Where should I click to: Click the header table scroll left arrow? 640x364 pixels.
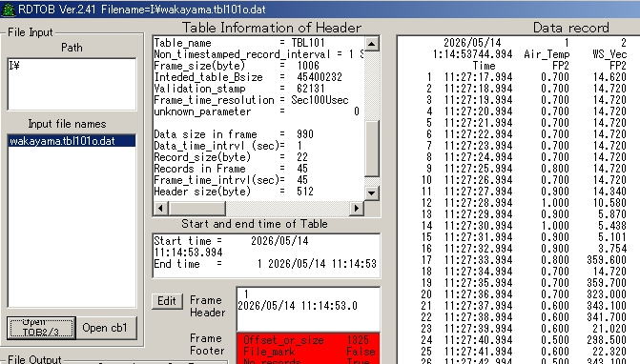coord(160,209)
